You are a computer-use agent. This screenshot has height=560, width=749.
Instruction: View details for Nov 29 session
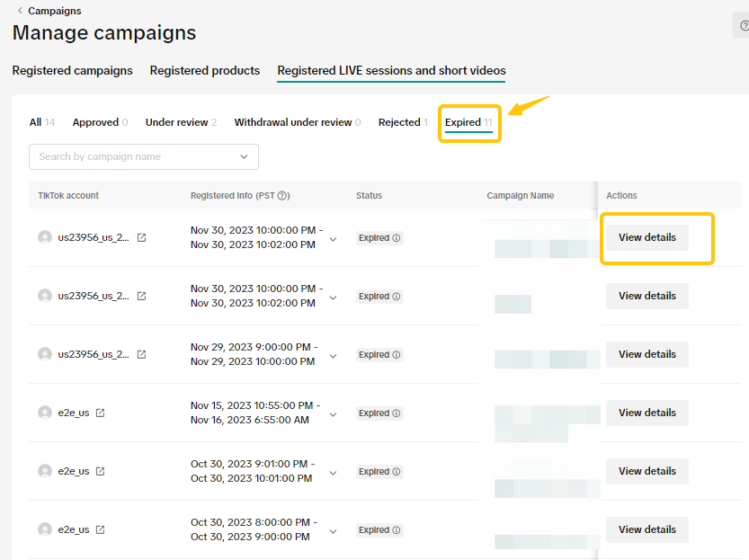click(x=646, y=354)
